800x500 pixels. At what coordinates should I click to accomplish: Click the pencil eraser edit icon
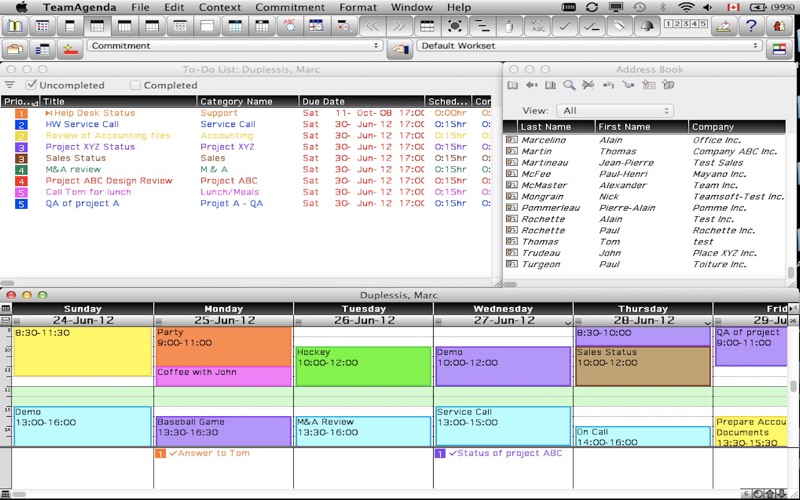click(x=723, y=26)
